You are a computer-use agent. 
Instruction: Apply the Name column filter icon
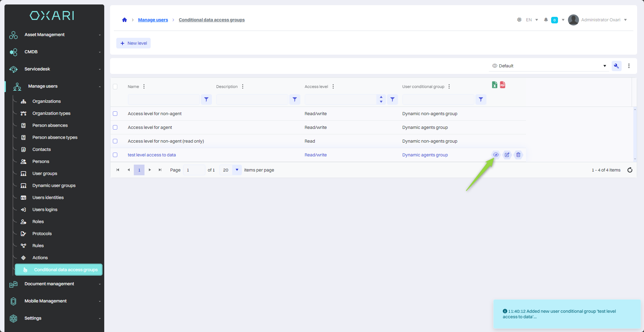pyautogui.click(x=206, y=100)
